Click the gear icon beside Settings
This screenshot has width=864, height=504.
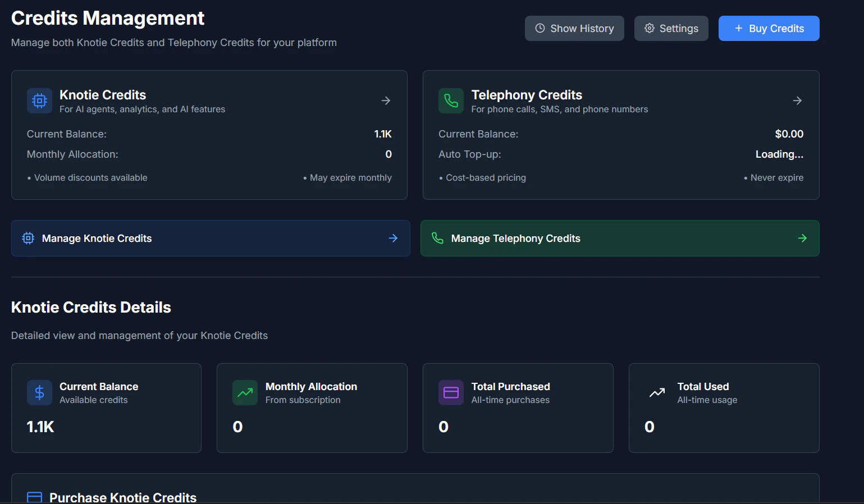[650, 28]
